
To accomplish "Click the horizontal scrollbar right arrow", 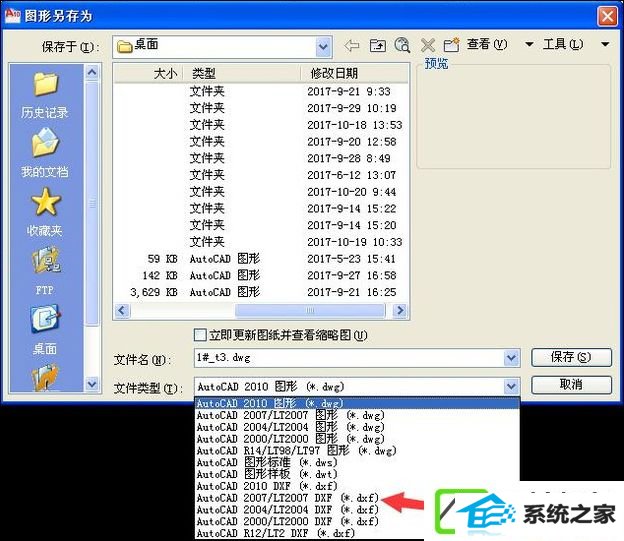I will click(x=400, y=310).
